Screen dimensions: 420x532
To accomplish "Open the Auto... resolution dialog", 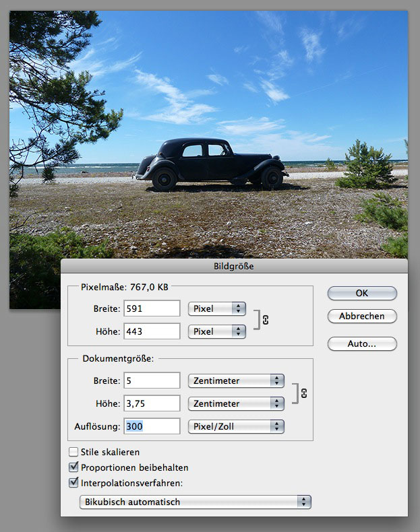I will click(362, 343).
